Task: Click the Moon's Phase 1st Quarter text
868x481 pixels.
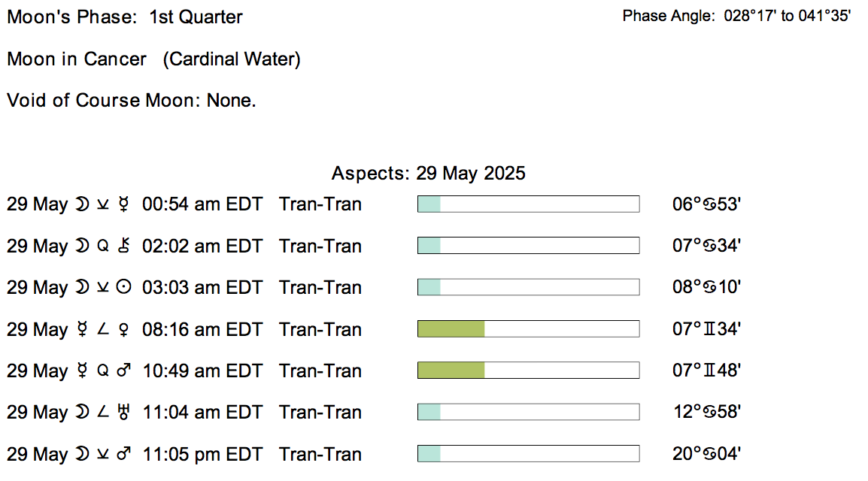Action: click(x=125, y=17)
